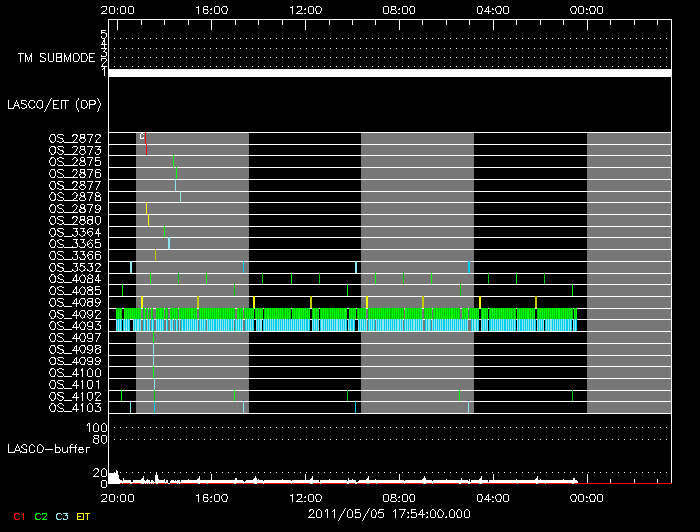
Task: Select the yellow EIT legend entry
Action: [83, 516]
